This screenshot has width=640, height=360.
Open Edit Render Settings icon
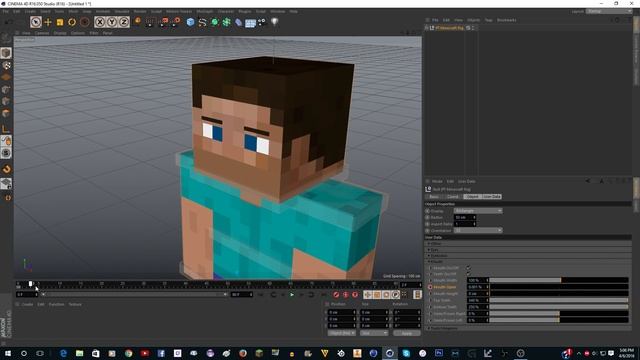(176, 22)
